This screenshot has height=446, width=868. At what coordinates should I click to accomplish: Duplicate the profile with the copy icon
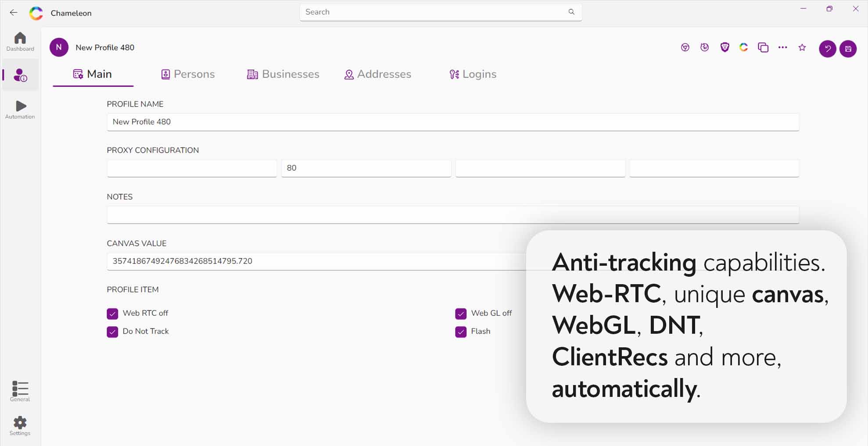point(763,47)
